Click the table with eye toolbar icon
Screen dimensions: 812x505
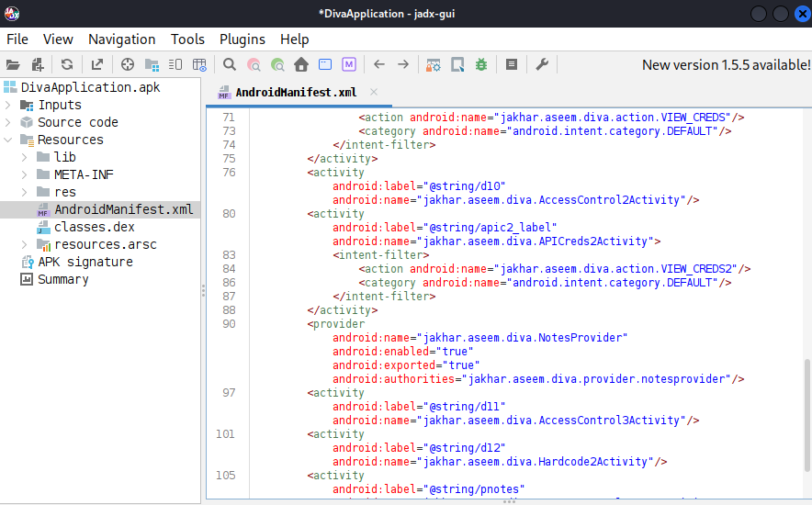199,64
